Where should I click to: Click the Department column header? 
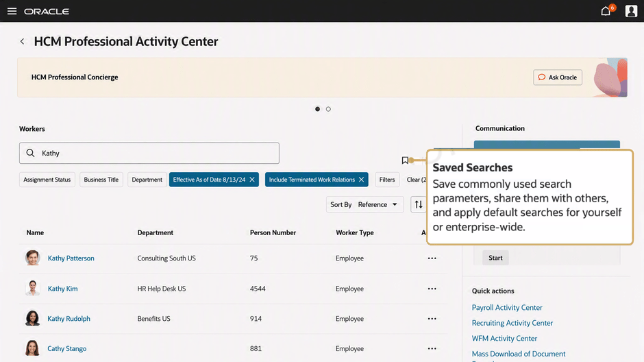[156, 232]
